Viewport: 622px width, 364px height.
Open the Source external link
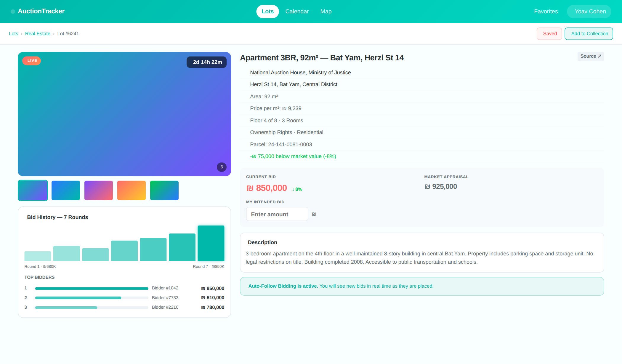[x=591, y=56]
